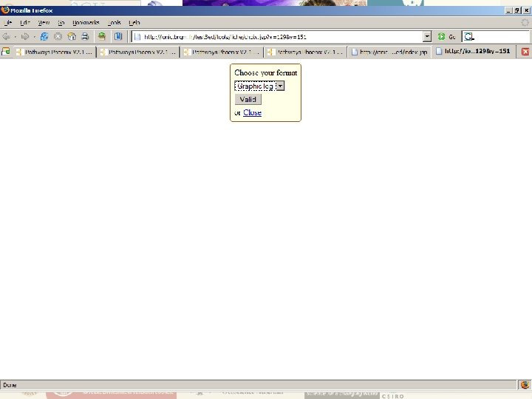This screenshot has width=532, height=399.
Task: Open the Help menu
Action: click(x=134, y=23)
